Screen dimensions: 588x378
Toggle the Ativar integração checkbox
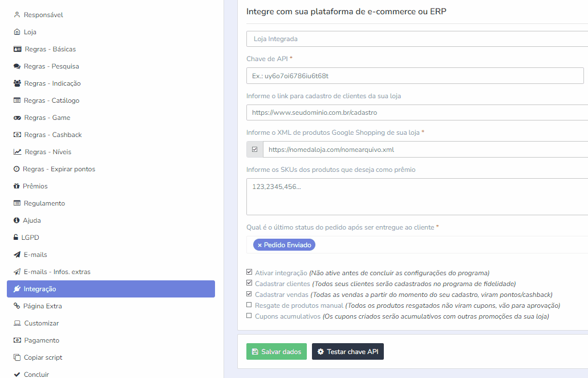point(249,272)
